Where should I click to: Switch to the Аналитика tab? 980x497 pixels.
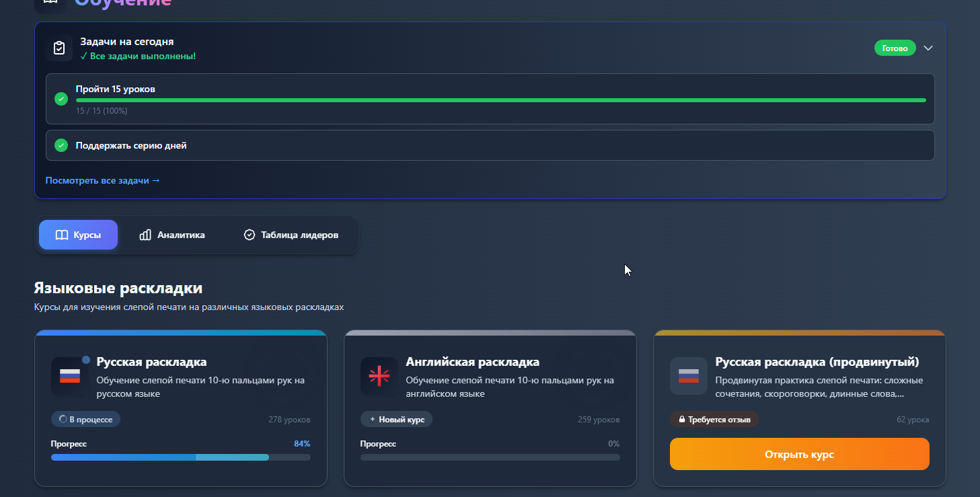click(x=172, y=235)
